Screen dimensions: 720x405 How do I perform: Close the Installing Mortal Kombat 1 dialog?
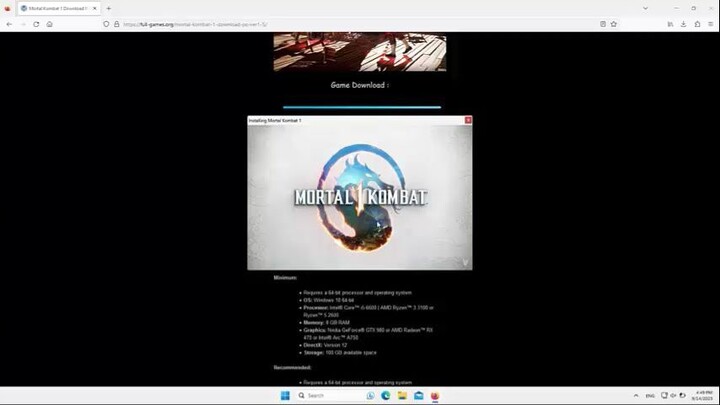point(468,120)
